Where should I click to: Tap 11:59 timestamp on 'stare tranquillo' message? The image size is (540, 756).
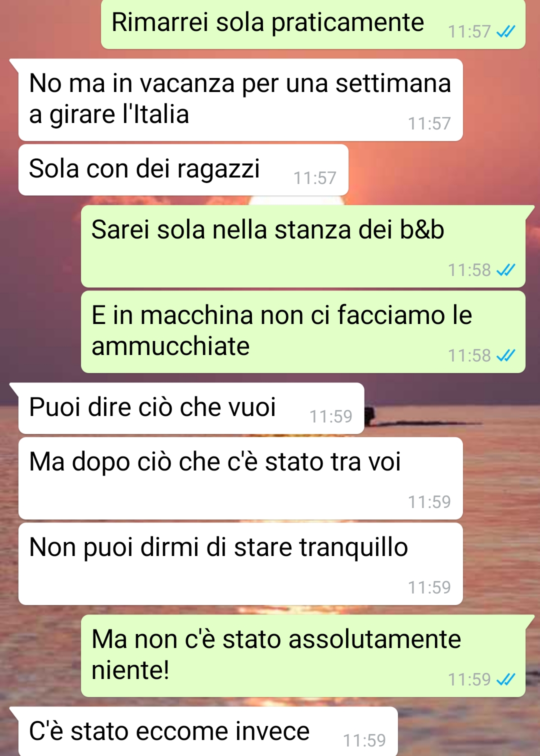coord(429,587)
